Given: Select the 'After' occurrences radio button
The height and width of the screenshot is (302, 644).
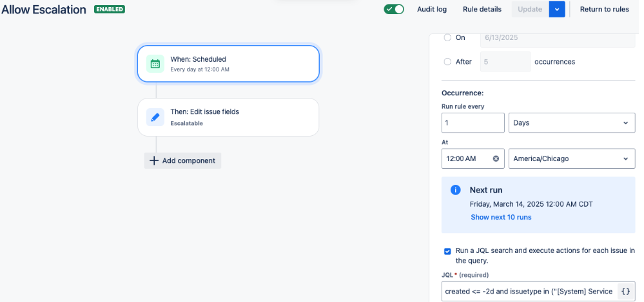Looking at the screenshot, I should tap(447, 62).
